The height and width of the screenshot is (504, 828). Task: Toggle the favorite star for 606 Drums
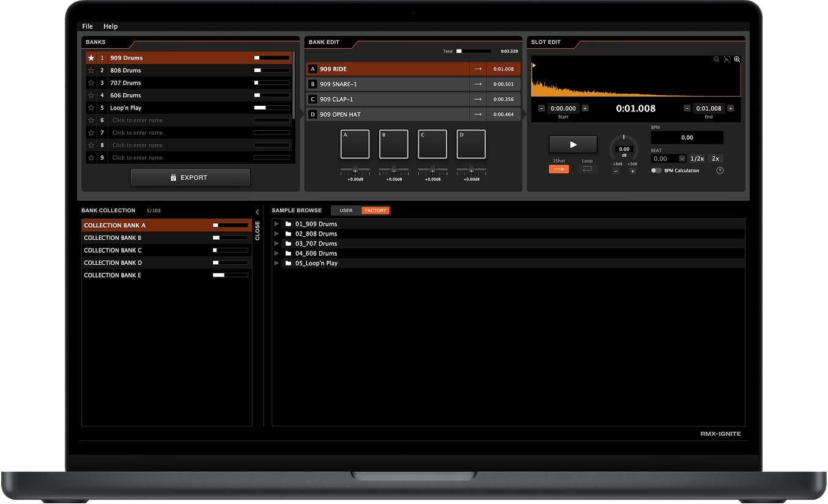click(91, 95)
